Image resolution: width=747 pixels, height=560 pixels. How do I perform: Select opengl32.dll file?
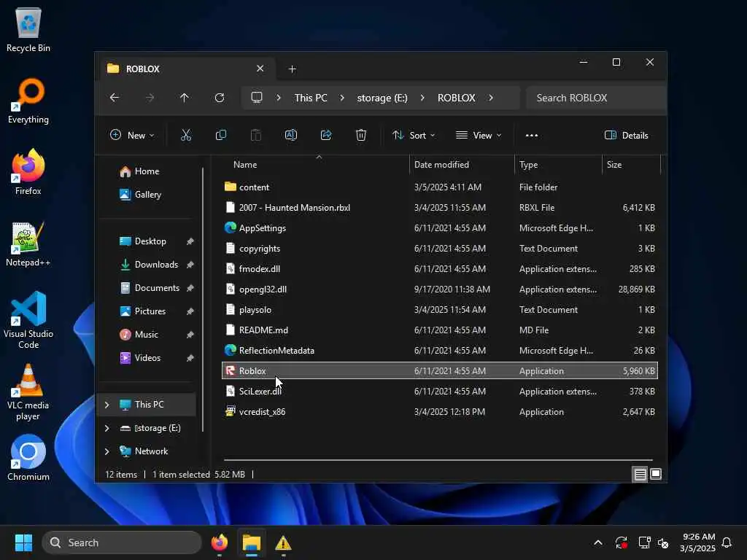440,289
